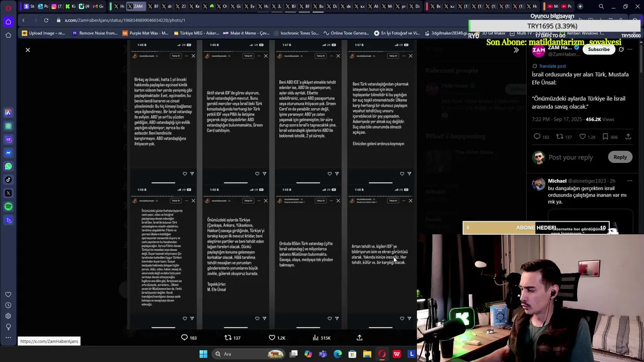Screen dimensions: 644x362
Task: Open the Opera menu logo in the sidebar
Action: pyautogui.click(x=8, y=8)
